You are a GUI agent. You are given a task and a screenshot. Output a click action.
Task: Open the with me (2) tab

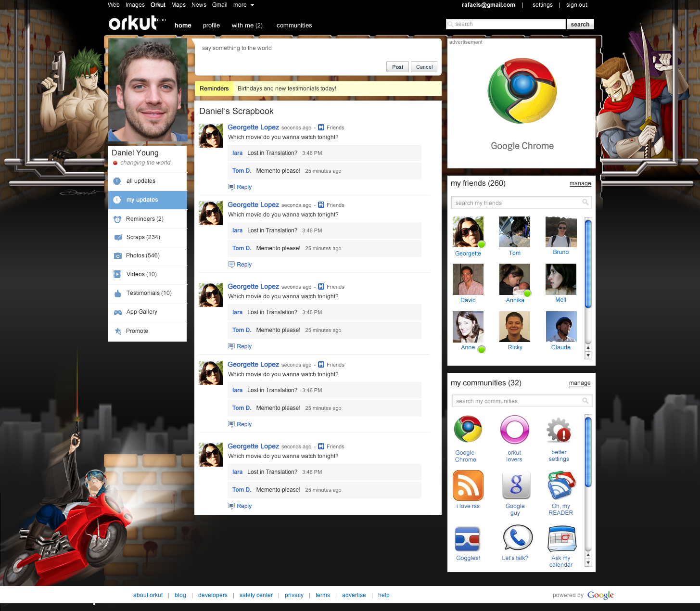[247, 25]
